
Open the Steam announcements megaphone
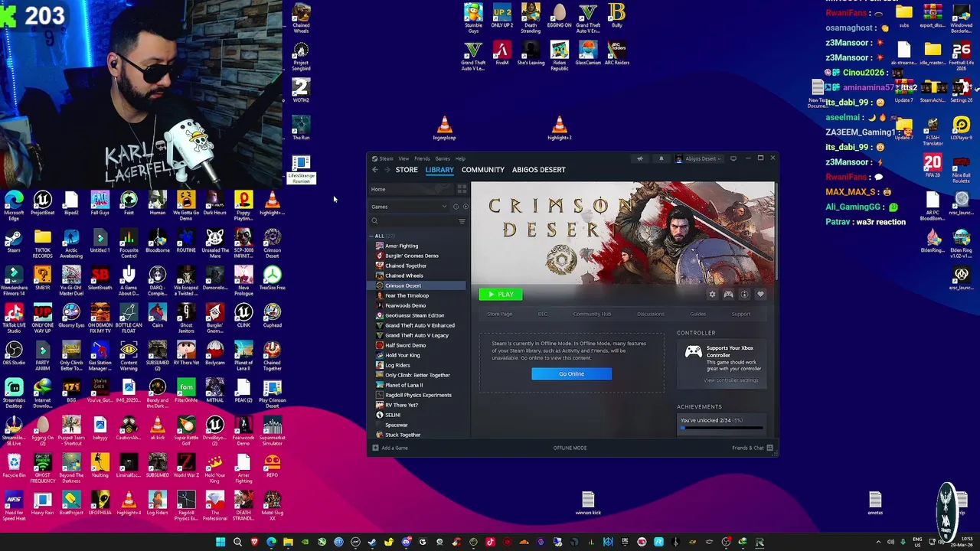click(639, 158)
